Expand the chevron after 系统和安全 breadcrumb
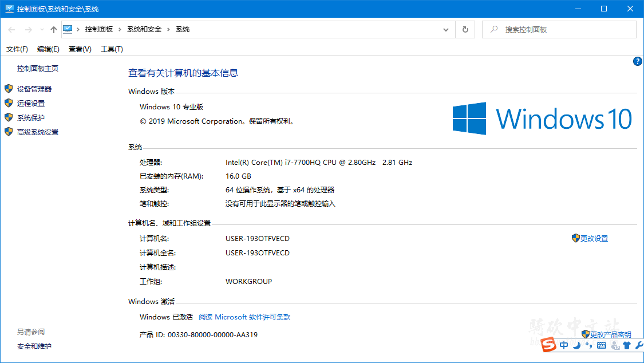Screen dimensions: 644x363 [x=168, y=29]
